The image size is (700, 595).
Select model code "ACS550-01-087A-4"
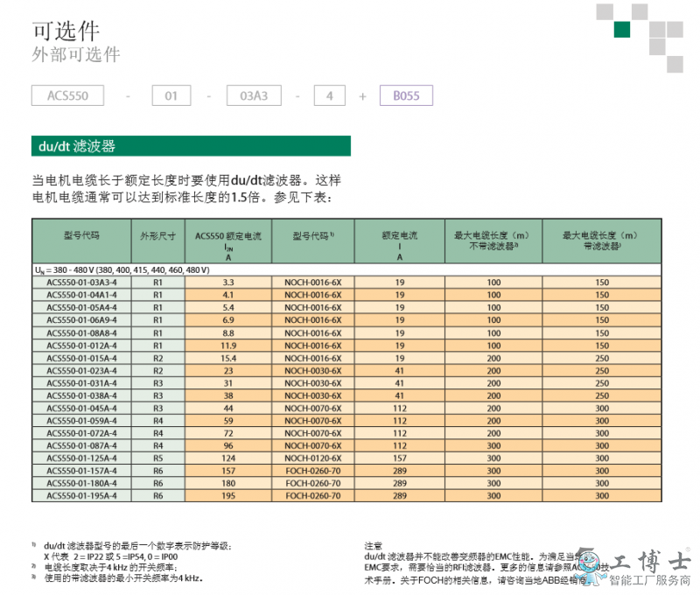click(x=81, y=446)
